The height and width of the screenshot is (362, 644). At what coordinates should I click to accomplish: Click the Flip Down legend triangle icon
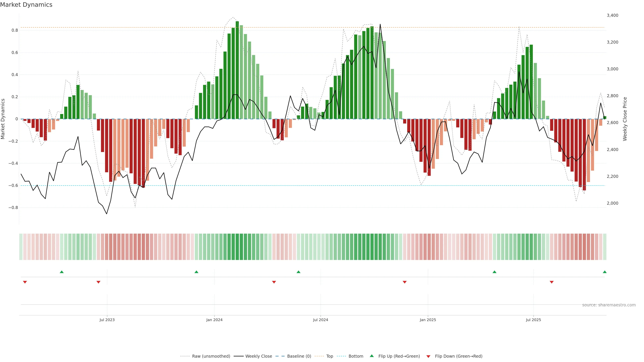pyautogui.click(x=428, y=356)
